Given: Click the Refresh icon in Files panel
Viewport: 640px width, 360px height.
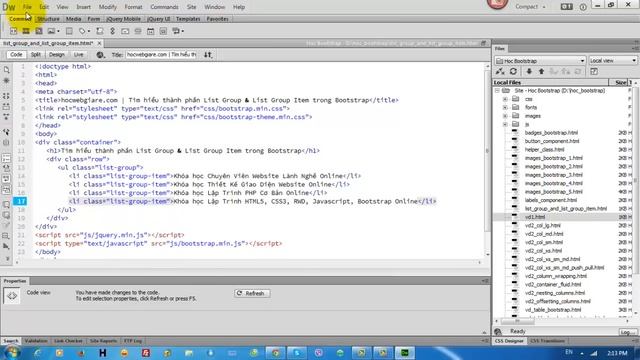Looking at the screenshot, I should click(513, 72).
